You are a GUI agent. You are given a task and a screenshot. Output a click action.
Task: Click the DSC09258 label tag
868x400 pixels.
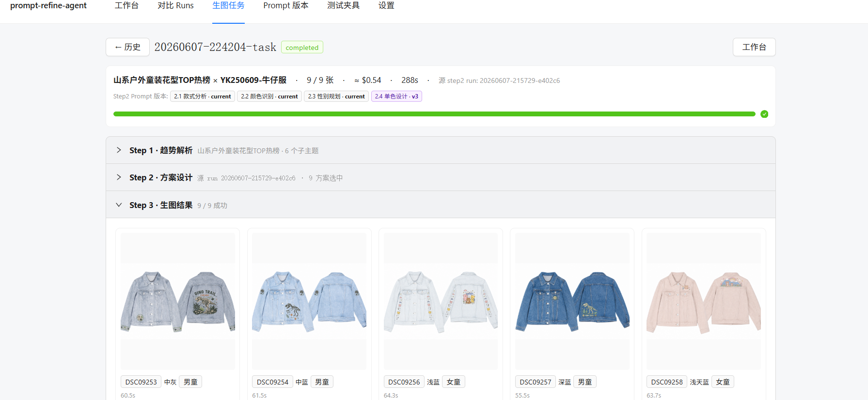point(667,382)
